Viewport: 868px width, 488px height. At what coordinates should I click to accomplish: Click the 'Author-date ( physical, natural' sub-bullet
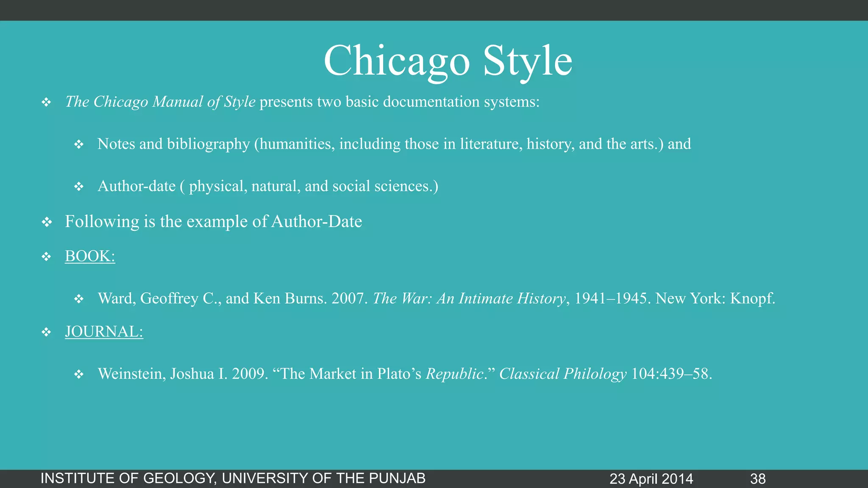(x=268, y=186)
